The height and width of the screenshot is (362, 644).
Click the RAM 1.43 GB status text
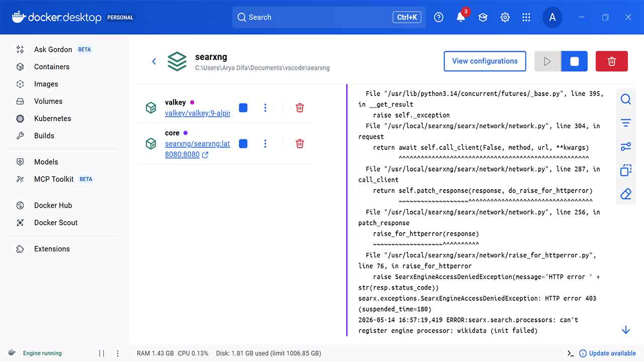[x=155, y=353]
